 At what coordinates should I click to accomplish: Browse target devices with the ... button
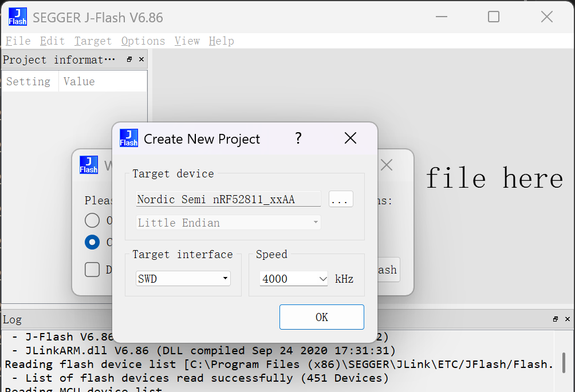pyautogui.click(x=341, y=199)
